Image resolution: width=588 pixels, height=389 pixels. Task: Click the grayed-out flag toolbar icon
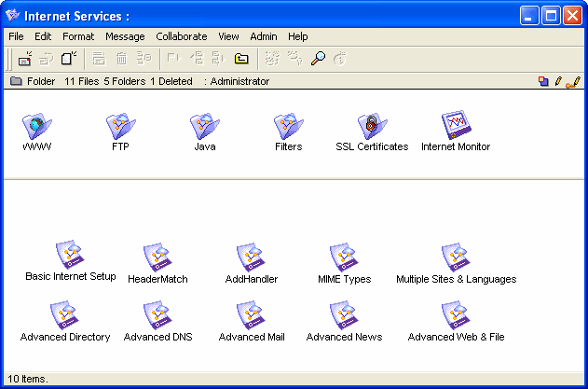[174, 59]
